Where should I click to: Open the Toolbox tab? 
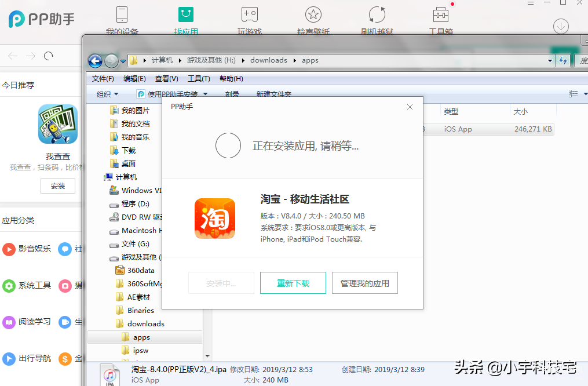click(x=441, y=21)
